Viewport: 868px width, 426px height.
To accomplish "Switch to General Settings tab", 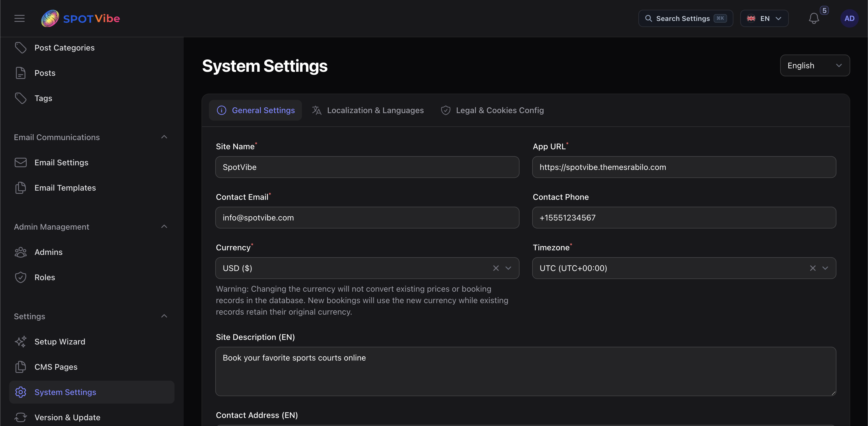I will click(255, 110).
